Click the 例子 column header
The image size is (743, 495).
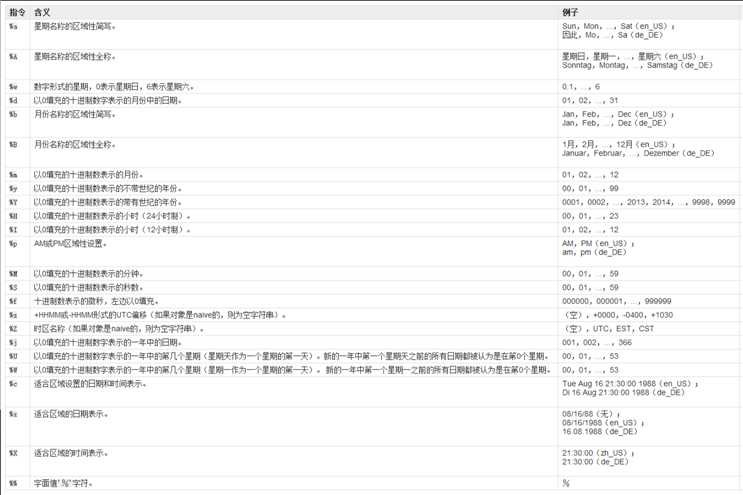pos(570,12)
